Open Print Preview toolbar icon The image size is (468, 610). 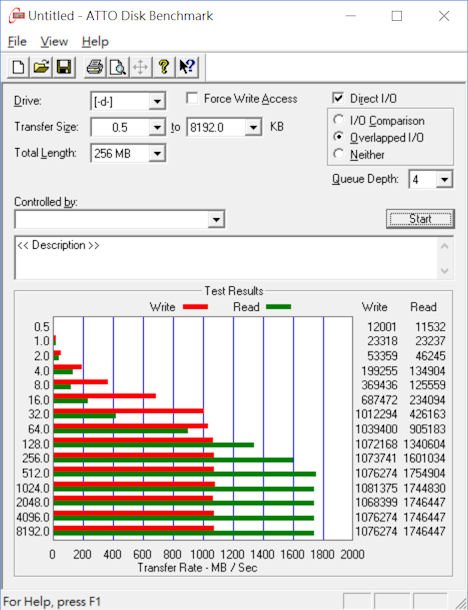point(118,67)
